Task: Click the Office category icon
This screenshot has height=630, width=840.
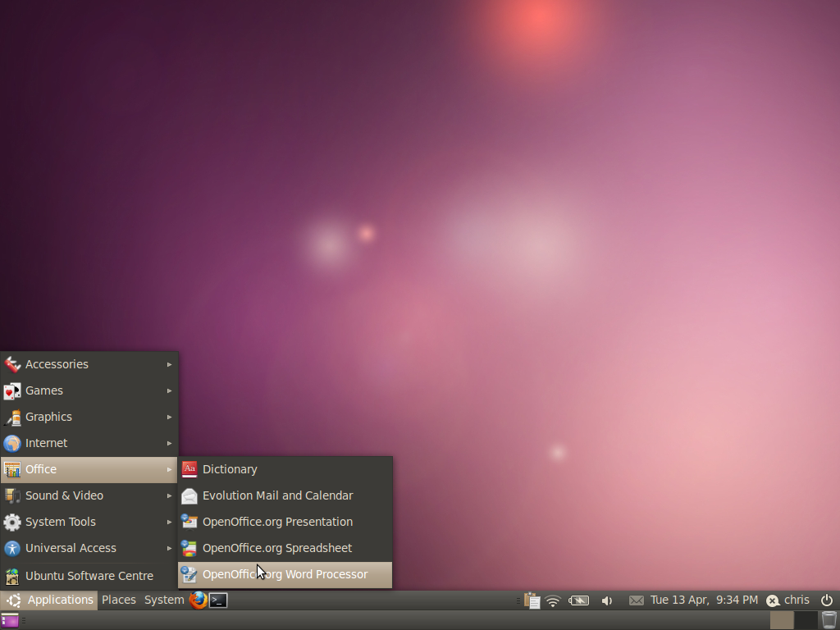Action: [x=11, y=470]
